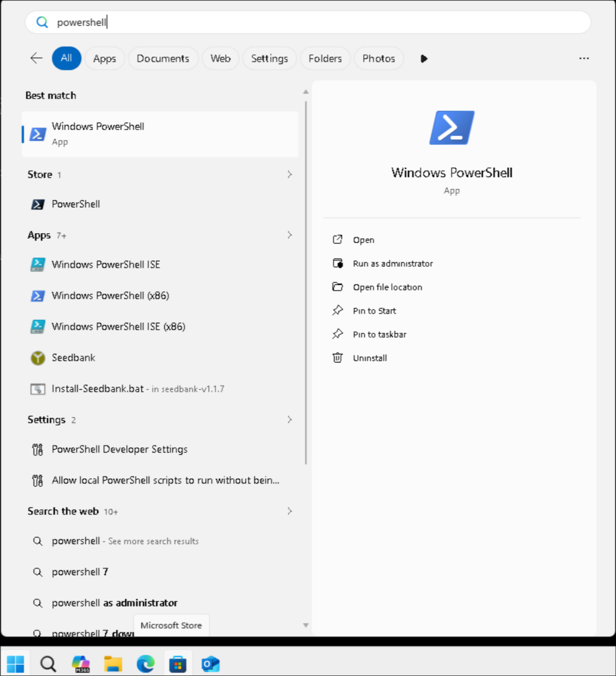Open the three-dot options menu
The width and height of the screenshot is (616, 676).
pos(584,58)
